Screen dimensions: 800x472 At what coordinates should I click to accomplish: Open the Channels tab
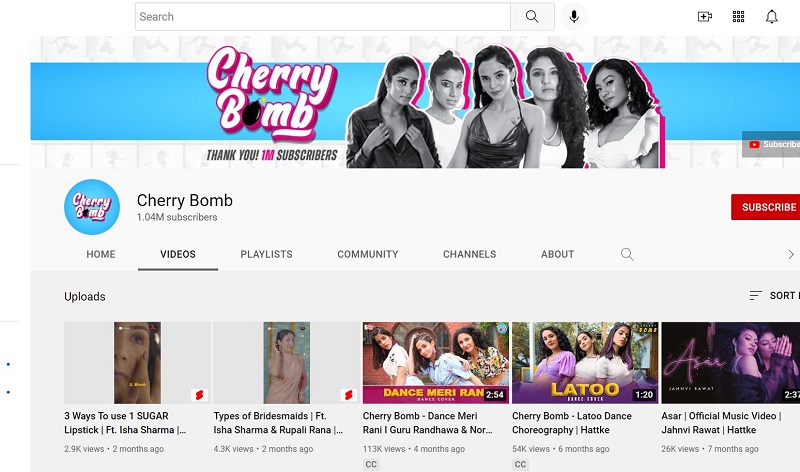point(469,254)
